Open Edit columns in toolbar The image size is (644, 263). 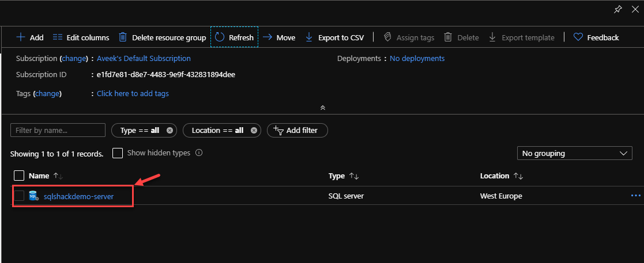tap(81, 37)
